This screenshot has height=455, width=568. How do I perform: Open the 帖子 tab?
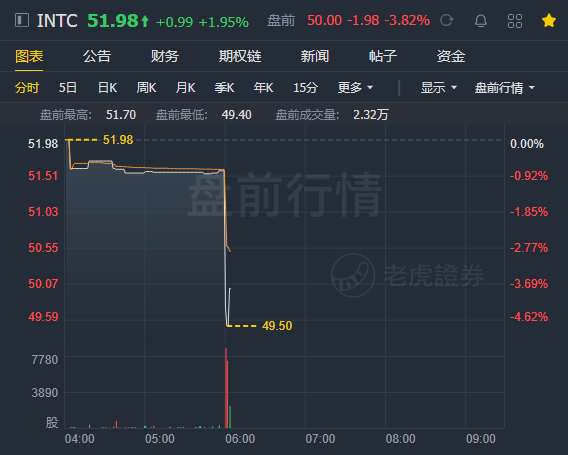click(383, 56)
